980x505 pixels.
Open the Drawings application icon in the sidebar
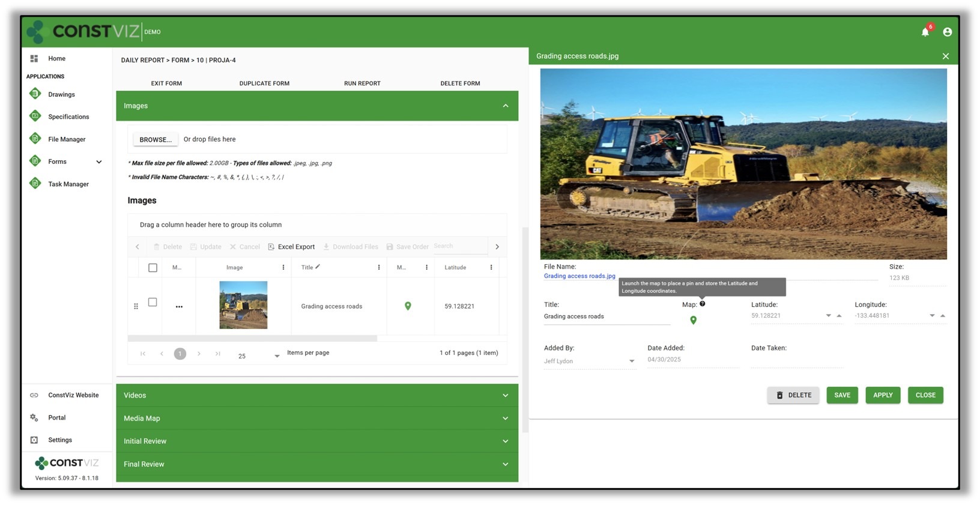35,94
